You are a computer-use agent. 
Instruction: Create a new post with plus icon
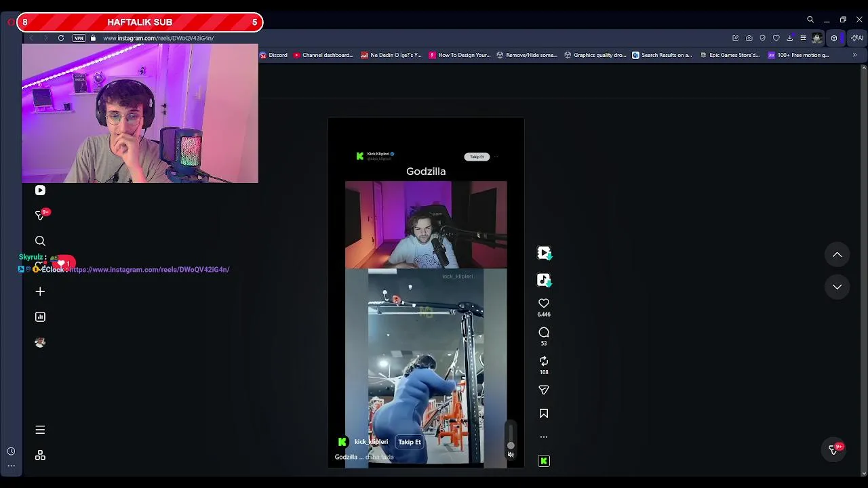click(x=40, y=291)
